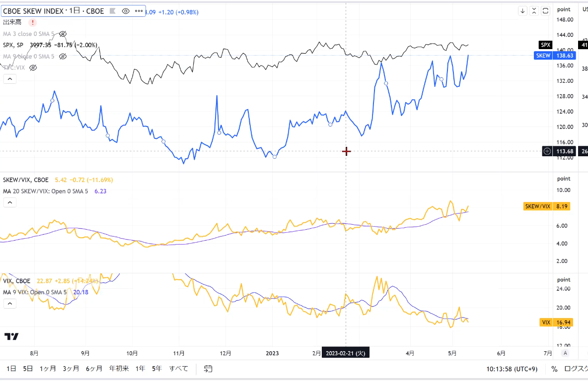Click the +1.20 (+0.98%) change value
The width and height of the screenshot is (588, 383).
coord(178,12)
